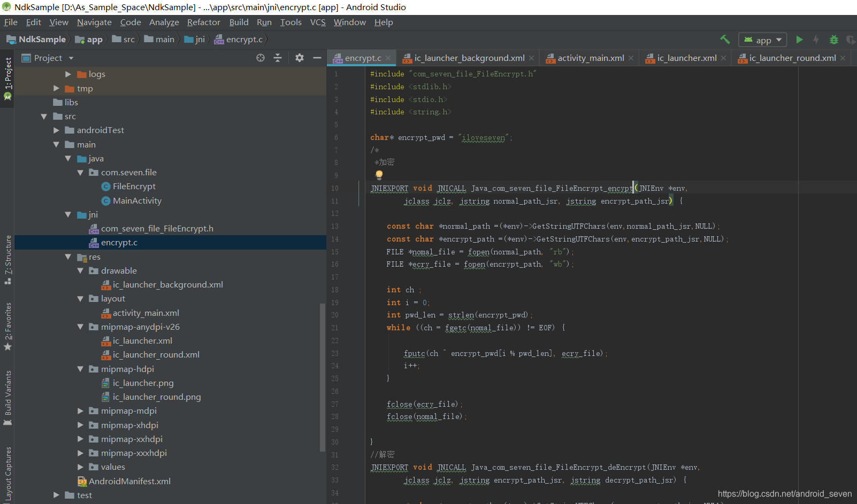
Task: Expand the test folder
Action: pyautogui.click(x=56, y=495)
